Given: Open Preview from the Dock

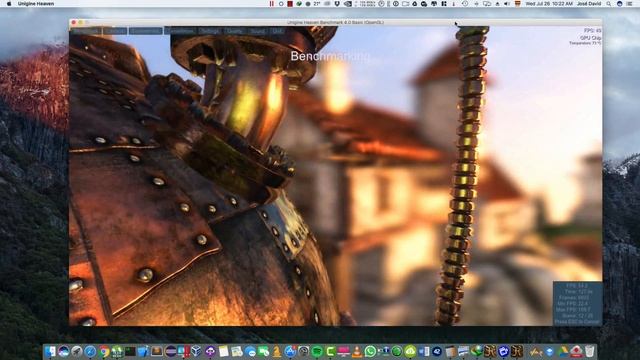Looking at the screenshot, I should click(x=237, y=351).
